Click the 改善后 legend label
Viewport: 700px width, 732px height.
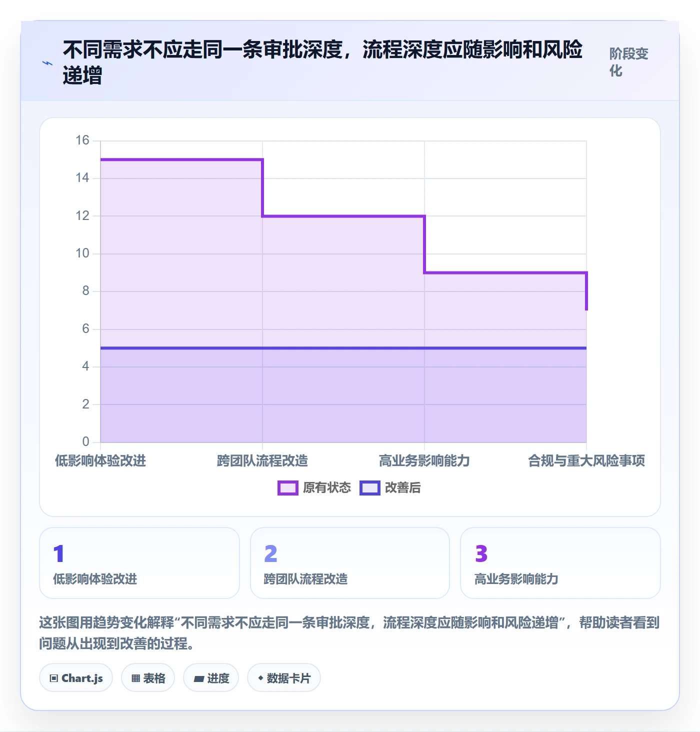point(402,488)
